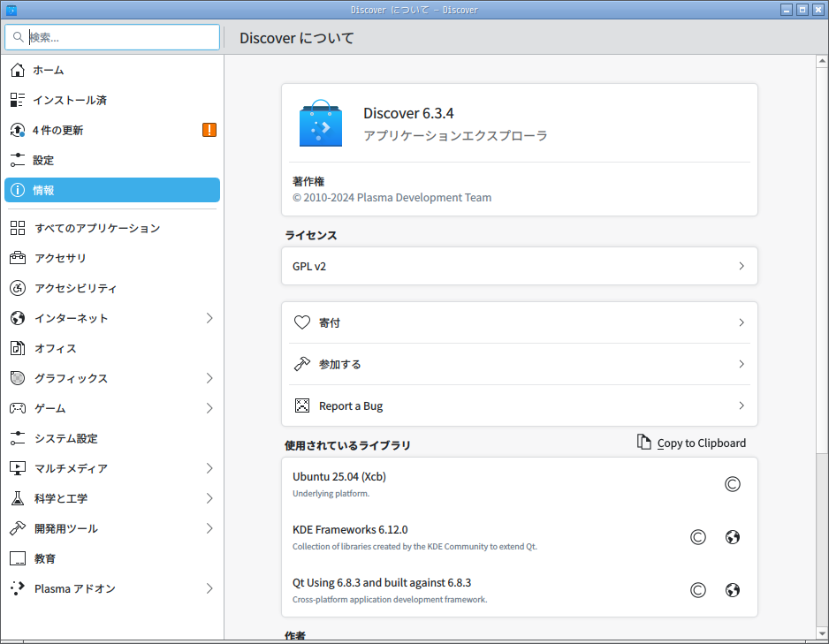Open the Report a Bug row chevron

click(742, 405)
